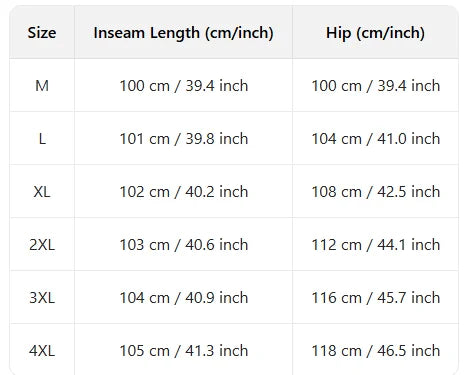The height and width of the screenshot is (375, 468).
Task: Select the 2XL size cell
Action: (42, 245)
